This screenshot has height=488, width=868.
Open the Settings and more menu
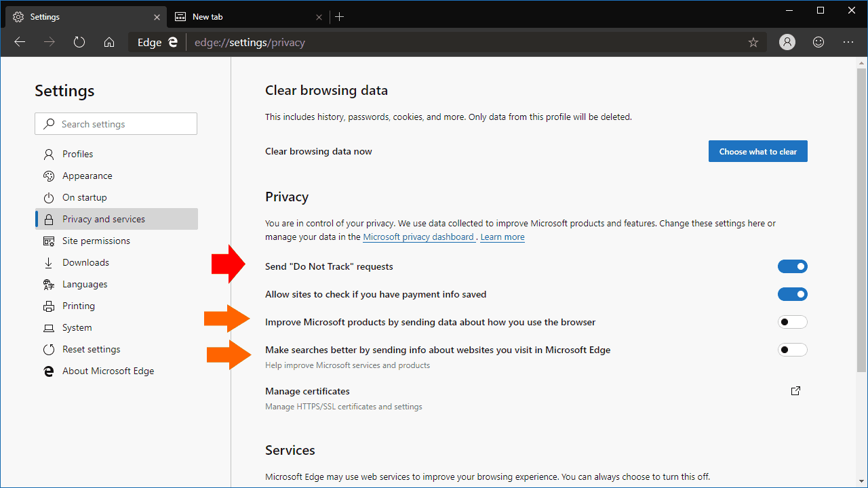(848, 42)
